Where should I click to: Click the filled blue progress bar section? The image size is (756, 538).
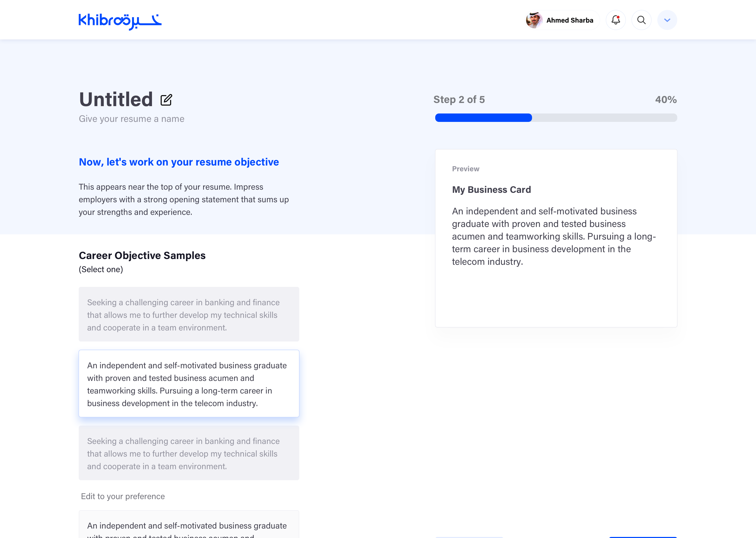click(x=483, y=118)
